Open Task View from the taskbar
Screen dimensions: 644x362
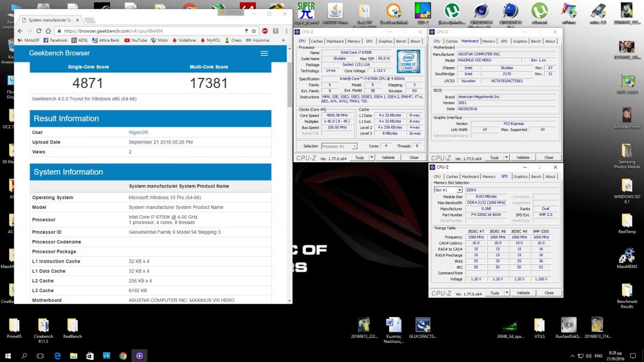40,356
